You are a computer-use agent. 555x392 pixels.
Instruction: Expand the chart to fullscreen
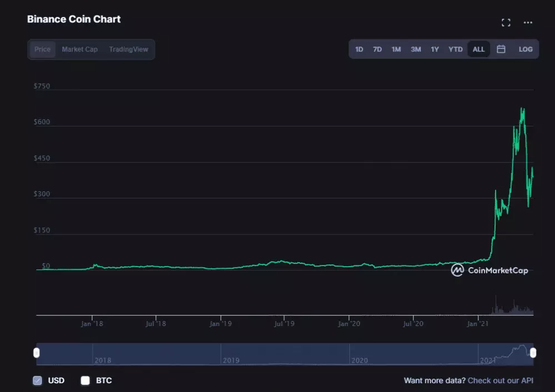(505, 23)
